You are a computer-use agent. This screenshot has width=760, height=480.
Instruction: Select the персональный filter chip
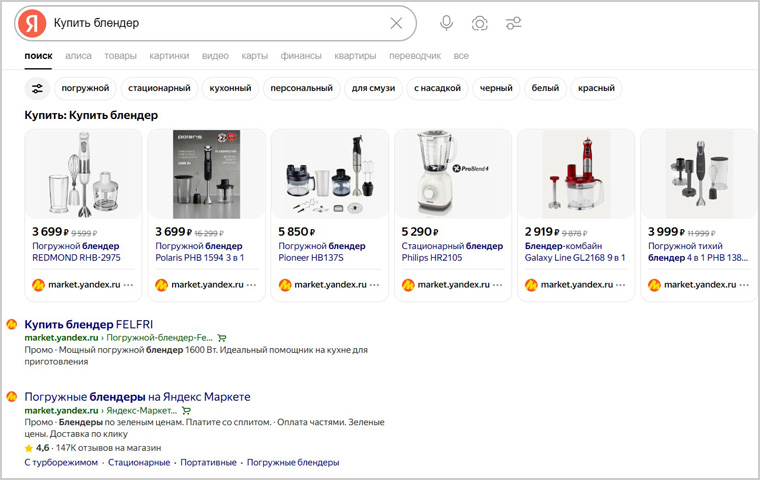[x=301, y=88]
